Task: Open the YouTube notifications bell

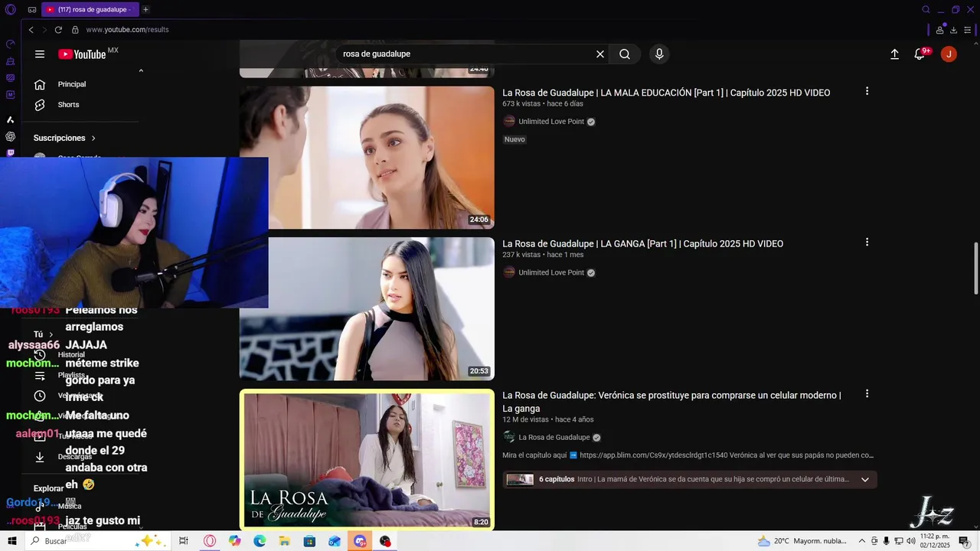Action: 920,54
